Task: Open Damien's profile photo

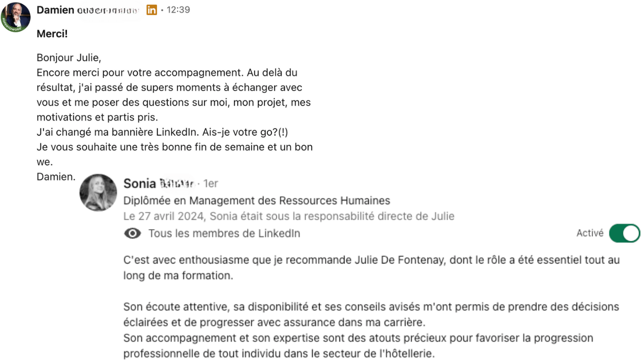Action: click(x=15, y=17)
